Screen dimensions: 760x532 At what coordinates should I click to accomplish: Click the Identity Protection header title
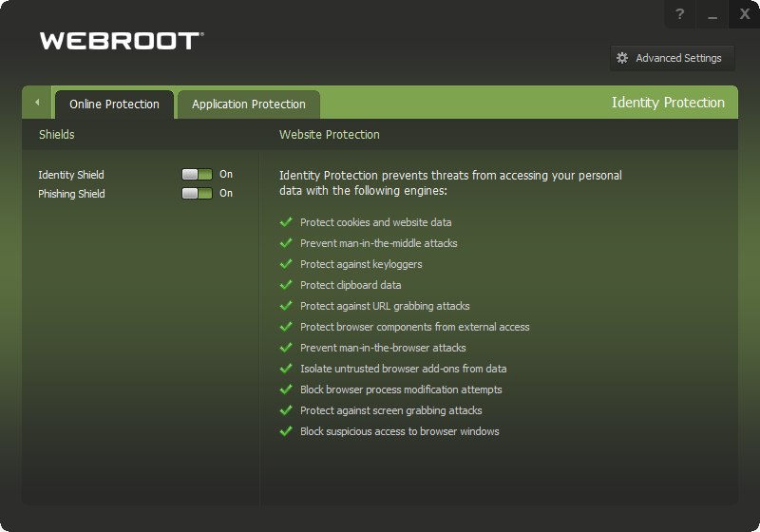click(x=668, y=103)
